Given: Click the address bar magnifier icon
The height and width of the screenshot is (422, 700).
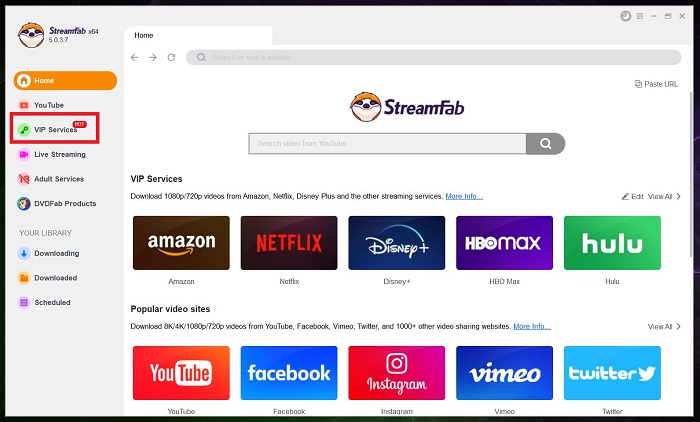Looking at the screenshot, I should (201, 57).
